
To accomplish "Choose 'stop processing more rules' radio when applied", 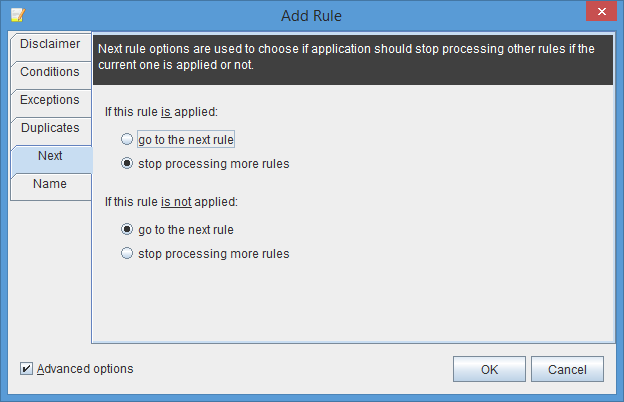I will 127,163.
